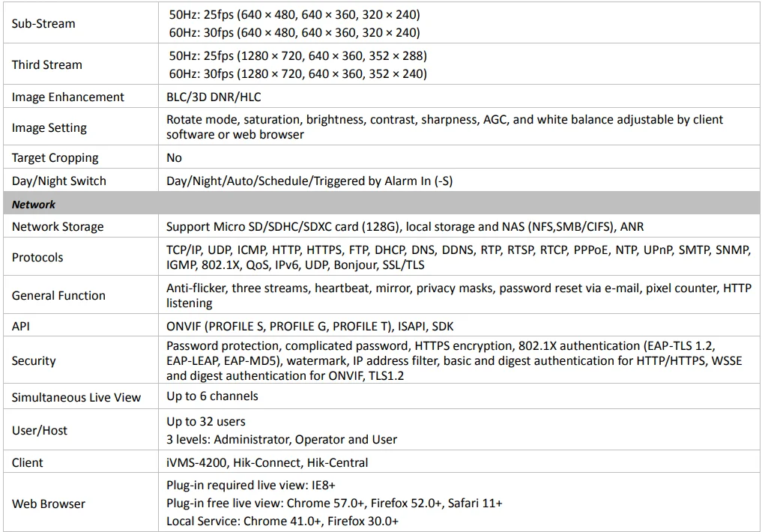Select the API row label
The height and width of the screenshot is (532, 762).
click(20, 326)
